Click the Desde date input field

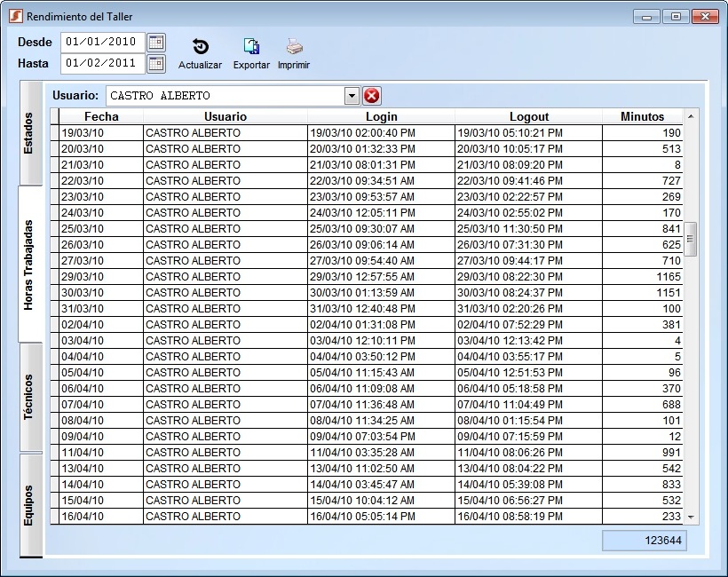click(x=102, y=42)
